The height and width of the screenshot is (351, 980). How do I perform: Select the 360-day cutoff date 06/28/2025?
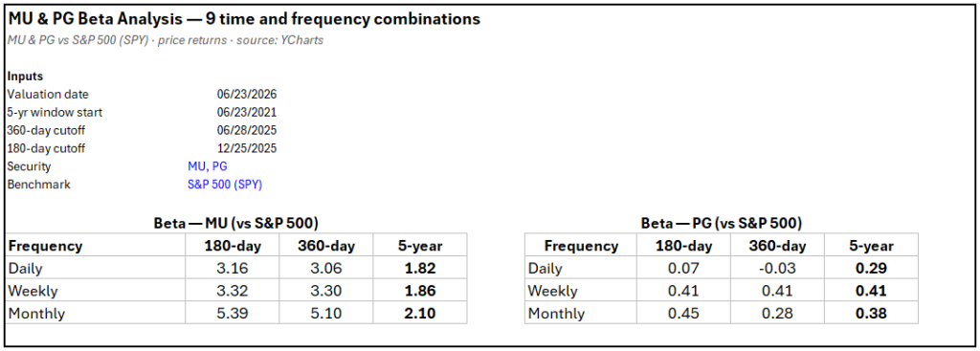(246, 131)
